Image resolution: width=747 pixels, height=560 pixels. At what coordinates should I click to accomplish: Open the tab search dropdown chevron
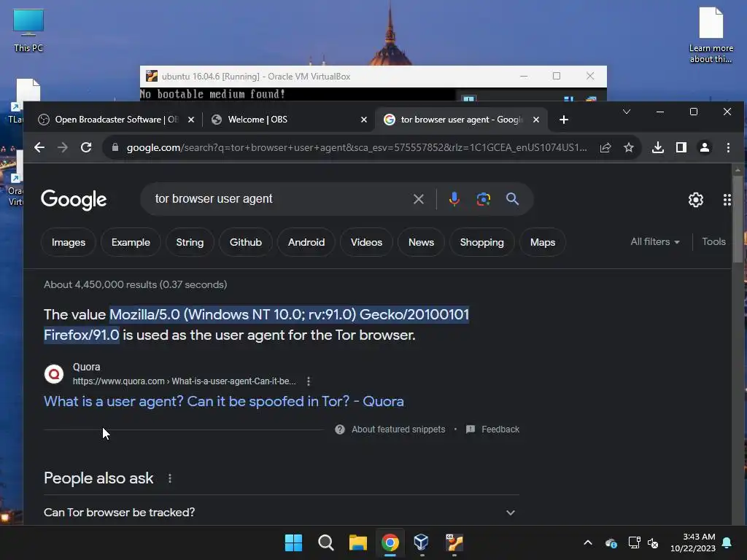(x=627, y=112)
